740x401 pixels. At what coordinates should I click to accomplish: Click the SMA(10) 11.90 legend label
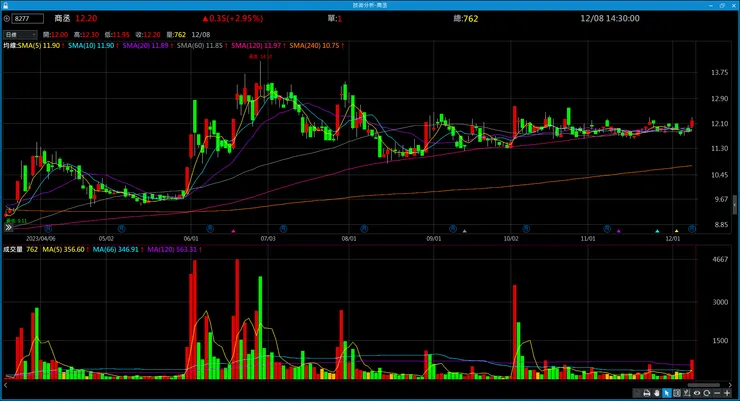91,46
